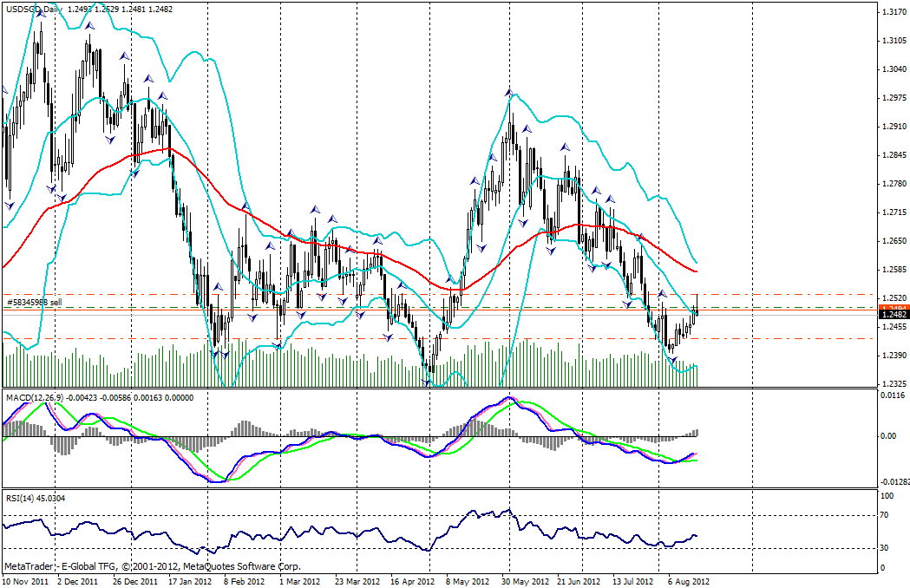Click the 1.3170 price axis label
The image size is (910, 588).
pyautogui.click(x=894, y=11)
